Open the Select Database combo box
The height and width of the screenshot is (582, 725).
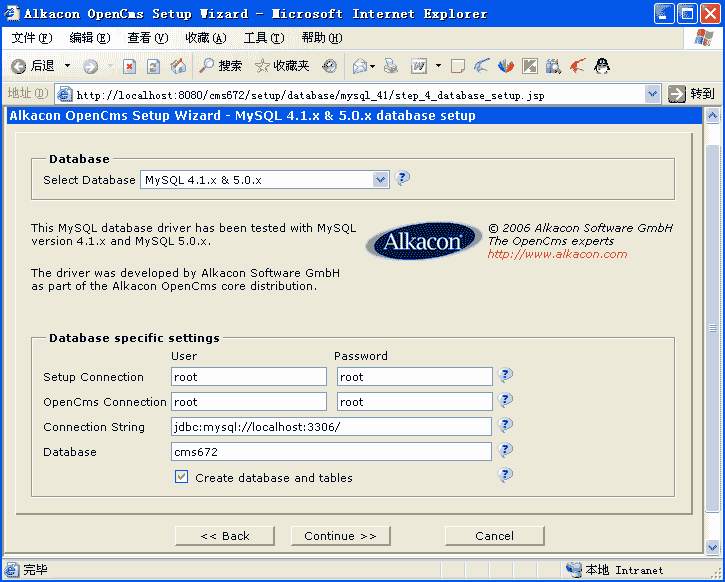tap(264, 180)
